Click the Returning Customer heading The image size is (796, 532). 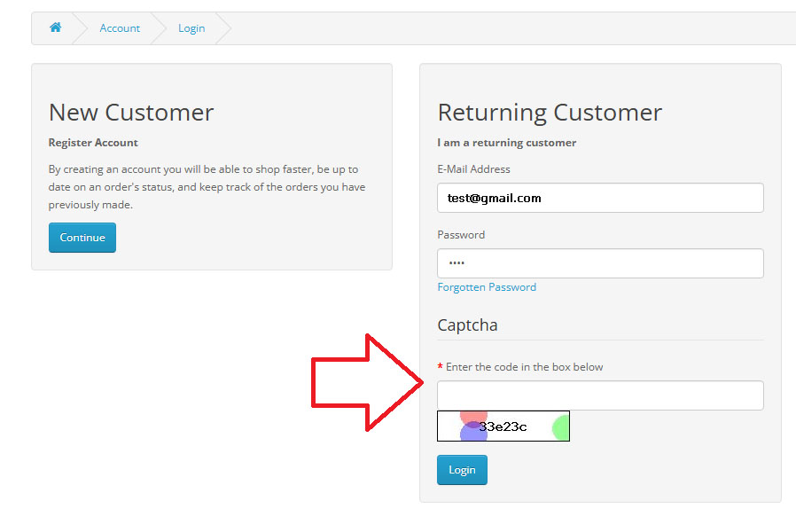point(550,113)
